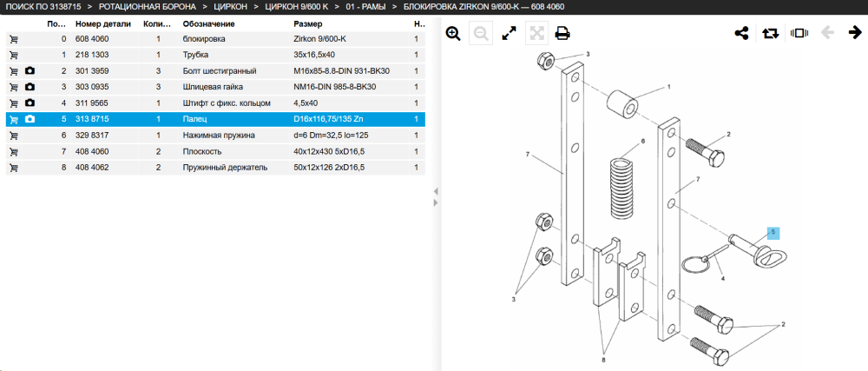Screen dimensions: 868x371
Task: Click the share icon above the diagram
Action: [x=742, y=33]
